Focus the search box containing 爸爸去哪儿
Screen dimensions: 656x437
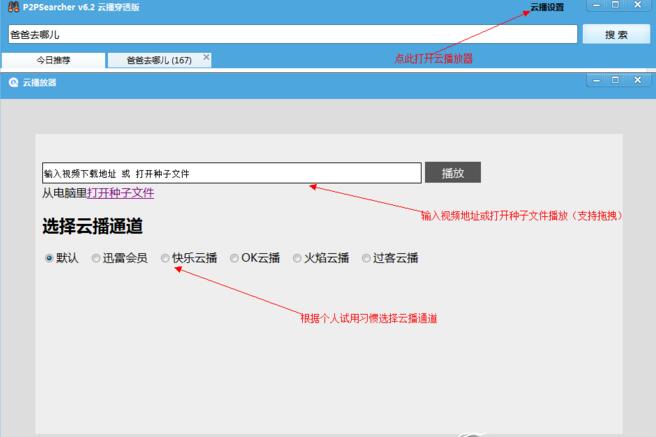(x=292, y=34)
